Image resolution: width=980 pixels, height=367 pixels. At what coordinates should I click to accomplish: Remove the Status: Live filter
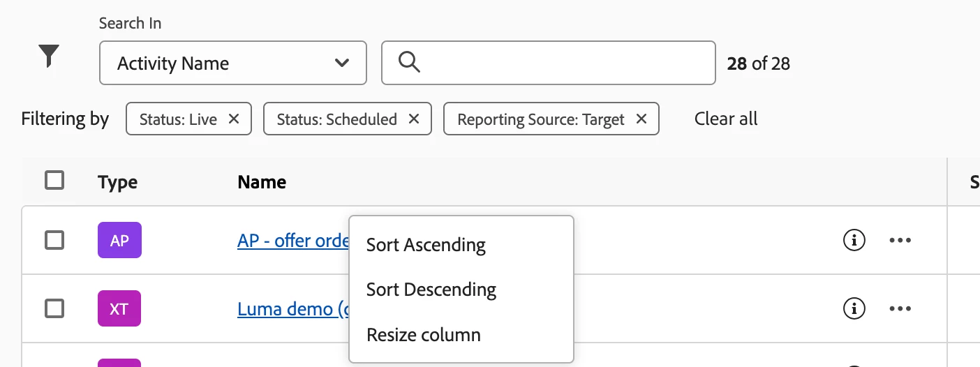(x=235, y=119)
